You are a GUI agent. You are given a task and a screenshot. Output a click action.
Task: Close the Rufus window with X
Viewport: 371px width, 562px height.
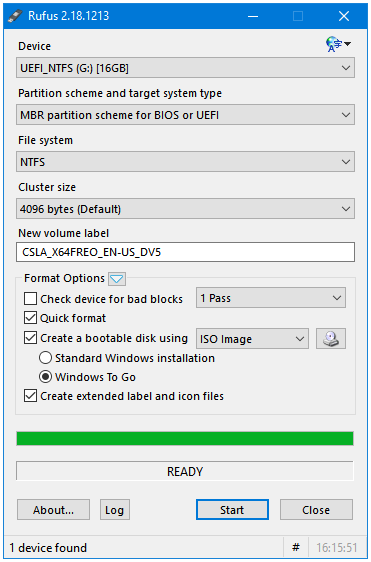(x=344, y=16)
